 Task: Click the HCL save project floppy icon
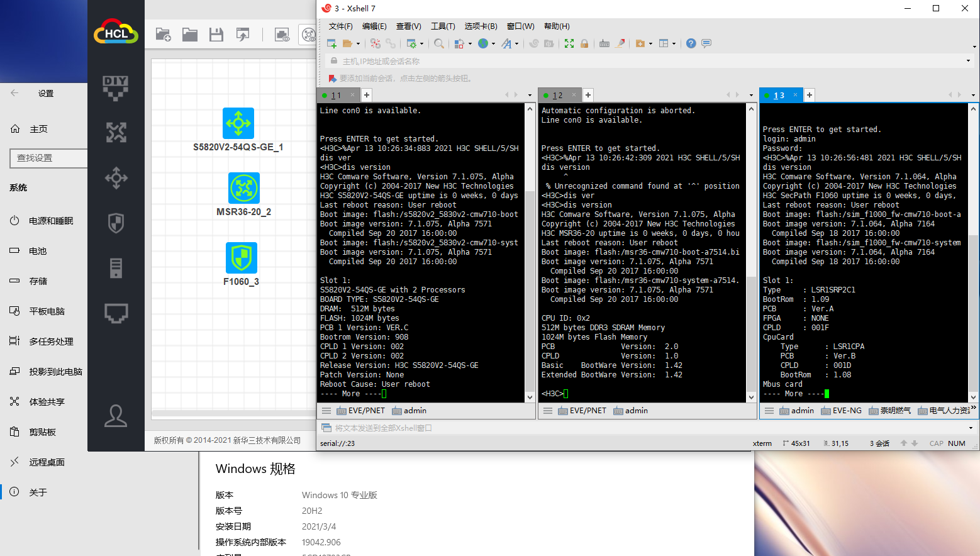click(x=216, y=35)
